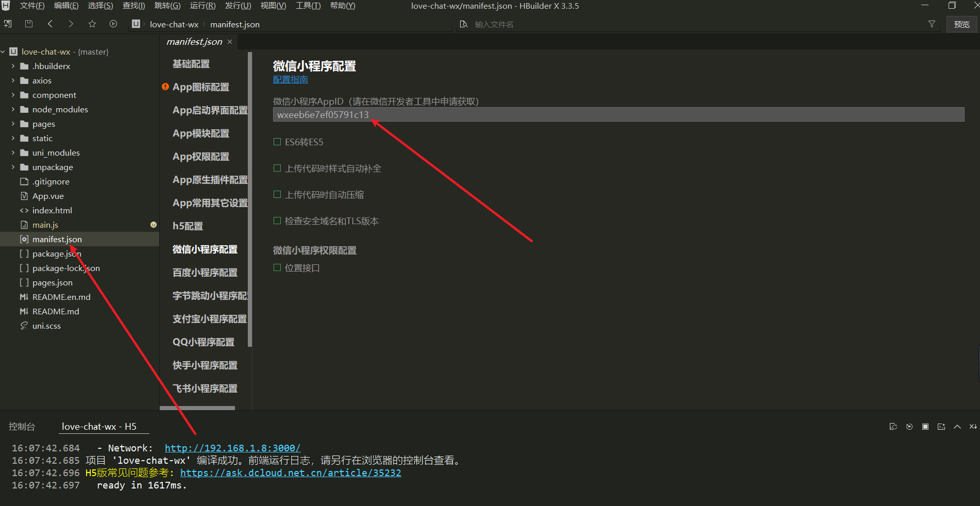Open index.html in file tree

pyautogui.click(x=52, y=210)
